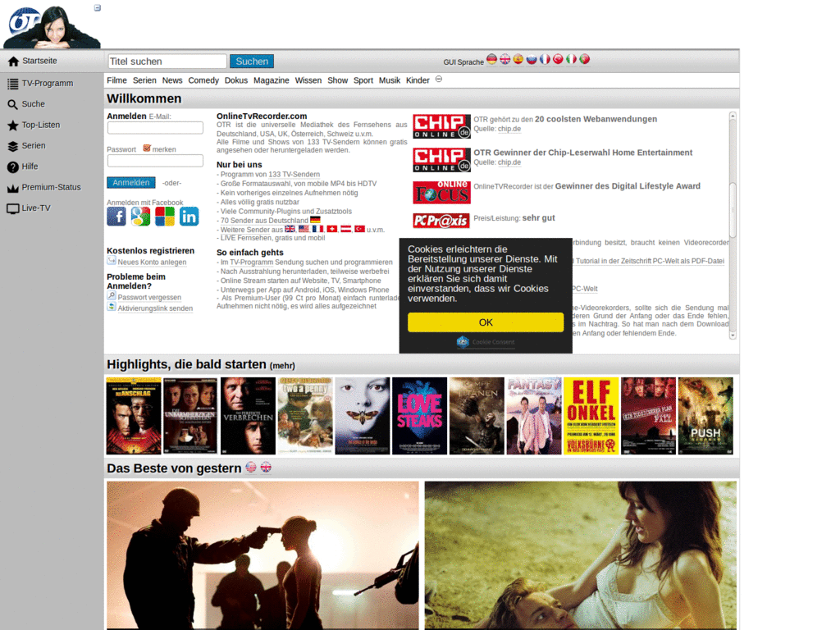Accept cookies with the OK button
Screen dimensions: 840x630
click(x=486, y=322)
